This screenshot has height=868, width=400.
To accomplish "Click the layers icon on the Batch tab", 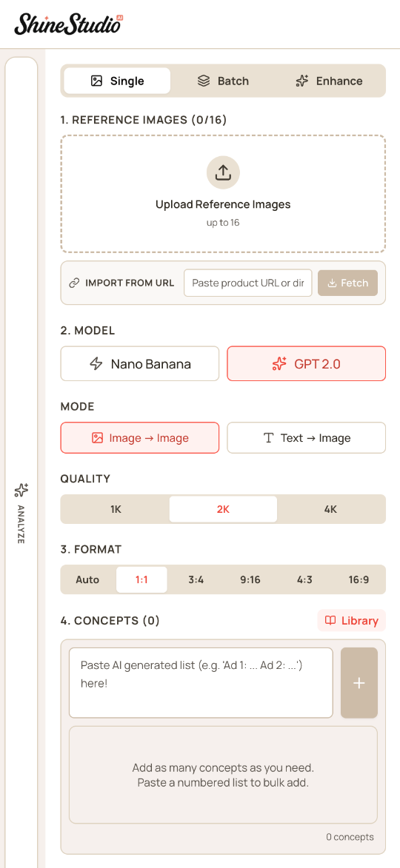I will tap(204, 81).
